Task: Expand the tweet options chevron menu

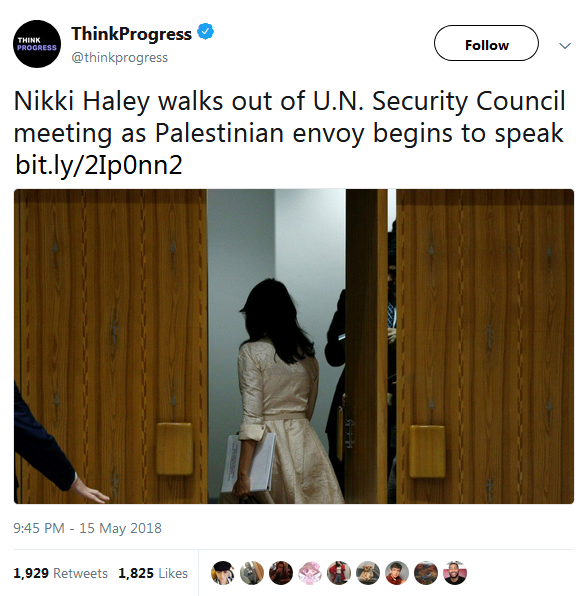Action: point(565,46)
